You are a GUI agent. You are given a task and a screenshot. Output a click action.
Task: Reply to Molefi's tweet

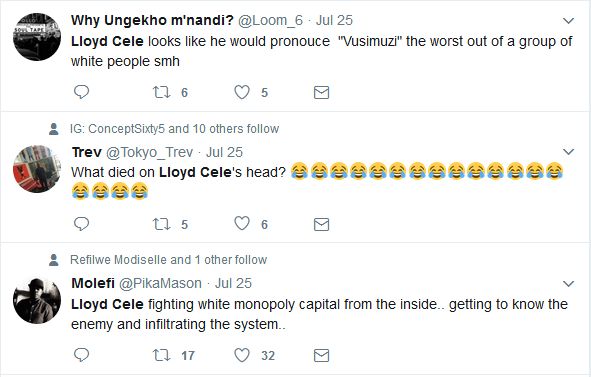point(81,355)
